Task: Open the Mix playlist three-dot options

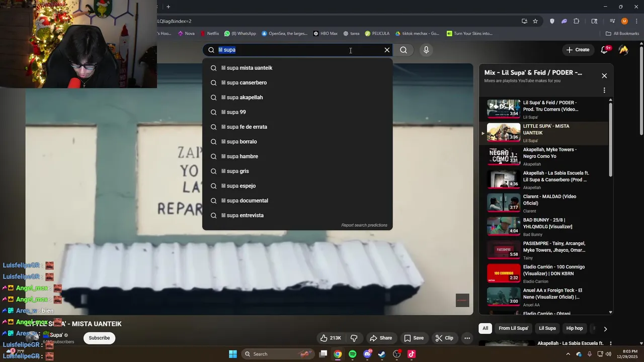Action: [x=604, y=90]
